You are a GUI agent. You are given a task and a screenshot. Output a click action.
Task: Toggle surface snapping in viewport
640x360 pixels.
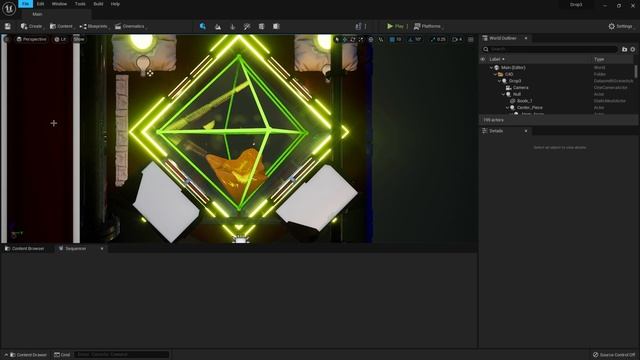pyautogui.click(x=381, y=40)
